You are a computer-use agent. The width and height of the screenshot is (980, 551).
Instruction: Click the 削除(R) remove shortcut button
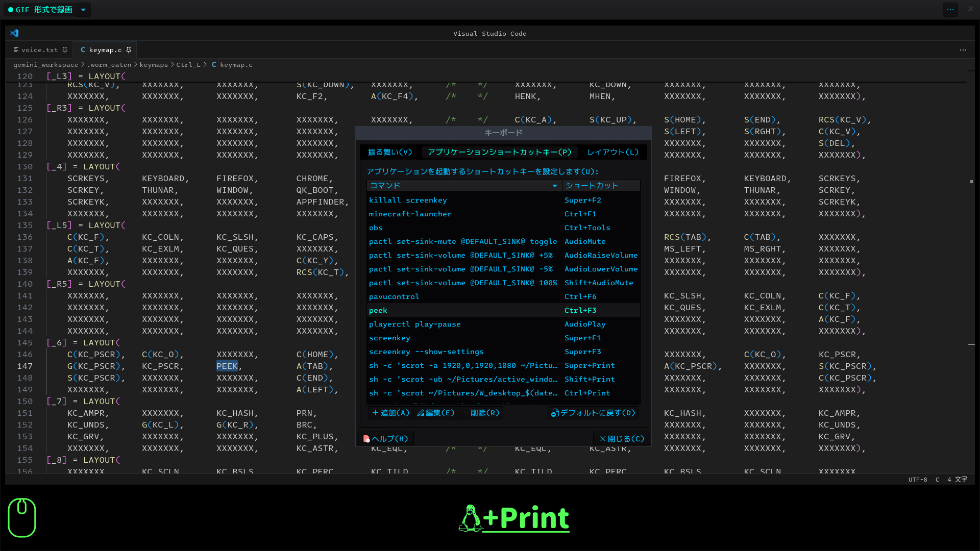pyautogui.click(x=481, y=413)
